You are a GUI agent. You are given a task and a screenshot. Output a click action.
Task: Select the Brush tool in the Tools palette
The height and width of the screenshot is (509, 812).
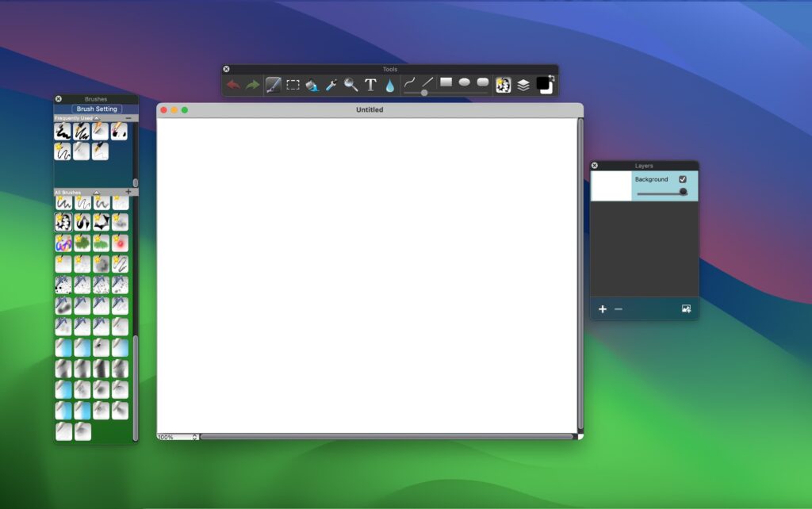(272, 82)
